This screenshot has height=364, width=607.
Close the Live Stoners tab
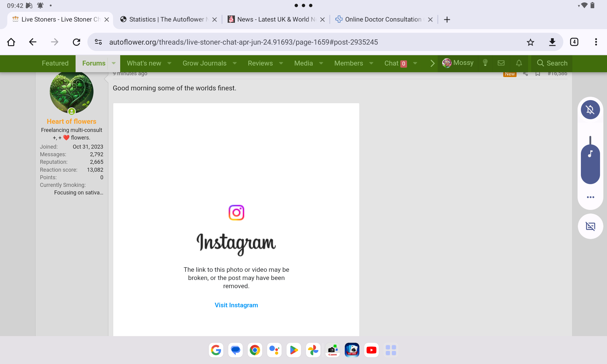[x=107, y=19]
